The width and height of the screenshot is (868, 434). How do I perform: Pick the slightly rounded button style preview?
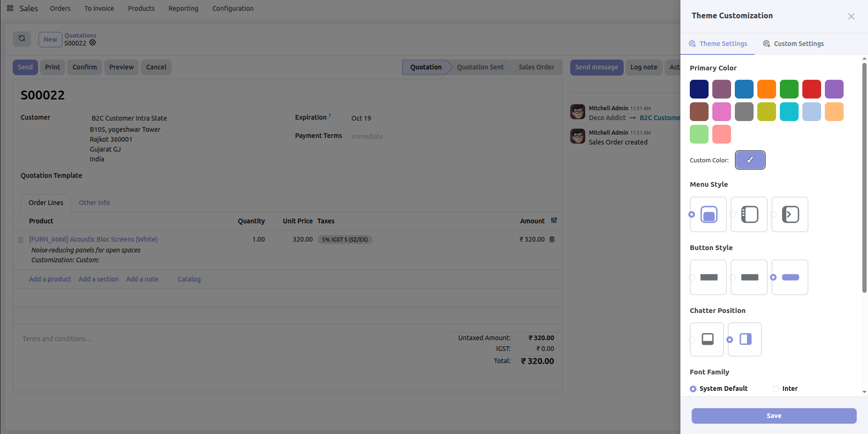[x=750, y=277]
